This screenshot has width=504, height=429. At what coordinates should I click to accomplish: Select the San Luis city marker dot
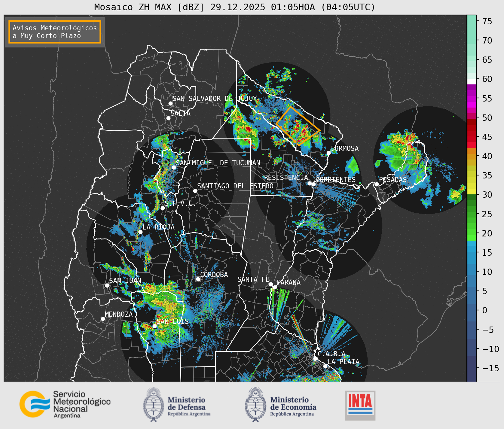[x=154, y=326]
